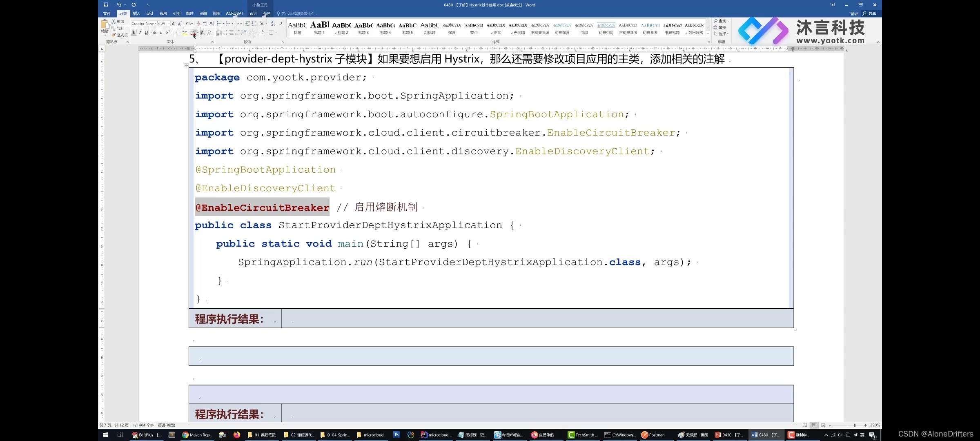Click the Paste clipboard icon
Image resolution: width=980 pixels, height=441 pixels.
105,24
